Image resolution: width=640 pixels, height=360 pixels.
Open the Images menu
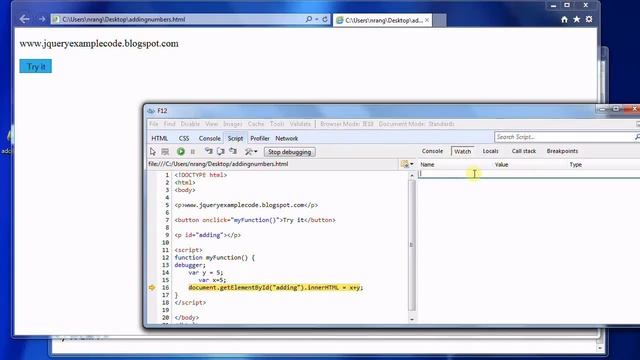tap(232, 124)
